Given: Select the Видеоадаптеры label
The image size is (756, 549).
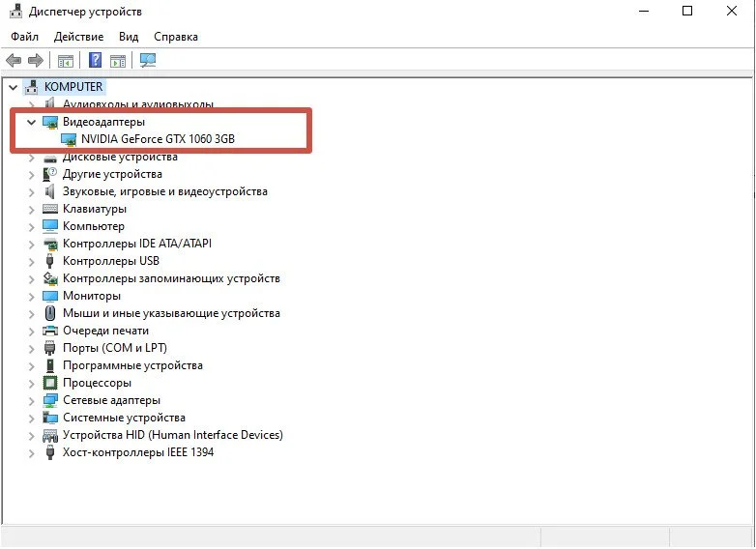Looking at the screenshot, I should pyautogui.click(x=103, y=122).
